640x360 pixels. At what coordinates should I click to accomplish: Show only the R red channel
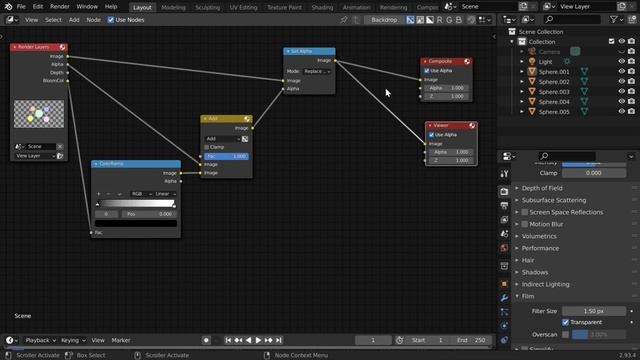click(440, 20)
